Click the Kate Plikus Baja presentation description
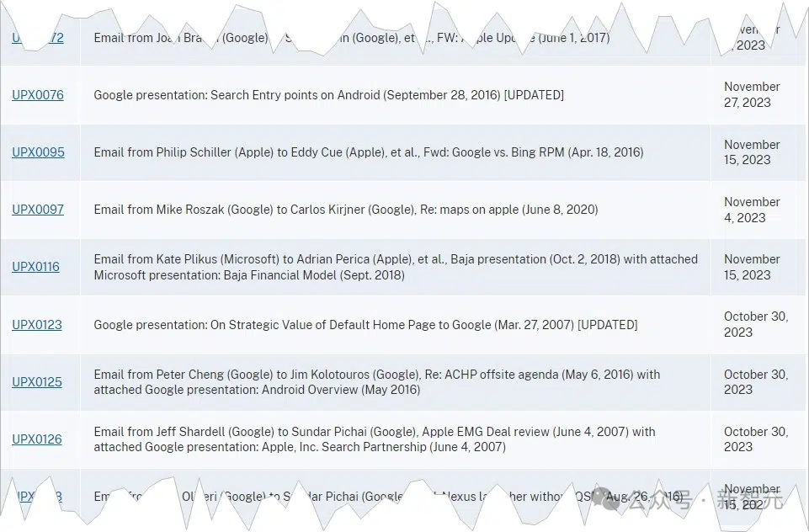Screen dimensions: 809x532 (395, 267)
